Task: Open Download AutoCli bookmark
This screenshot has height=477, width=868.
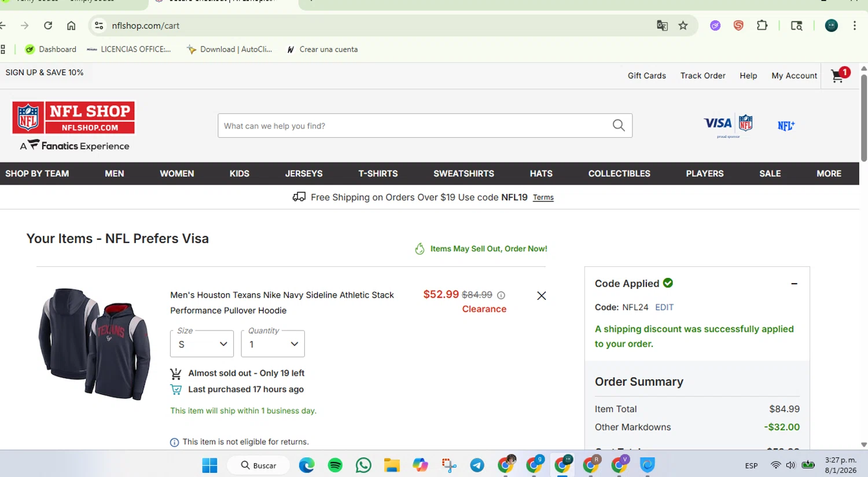Action: point(229,49)
